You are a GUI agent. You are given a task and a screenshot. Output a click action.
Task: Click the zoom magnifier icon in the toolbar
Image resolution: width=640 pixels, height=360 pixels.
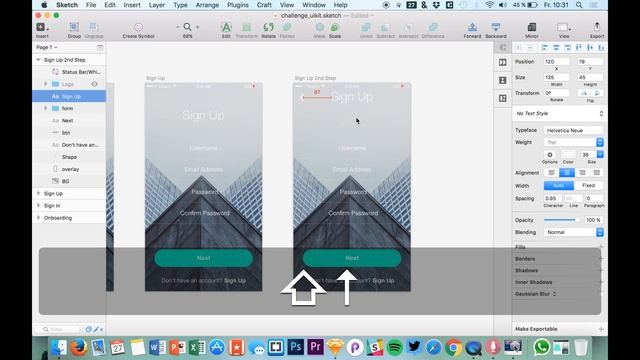pos(187,27)
